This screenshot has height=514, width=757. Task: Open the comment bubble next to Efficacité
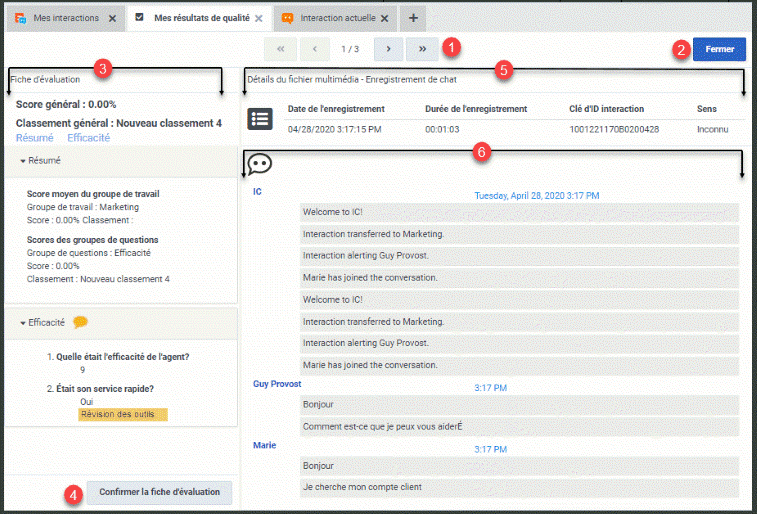(81, 322)
